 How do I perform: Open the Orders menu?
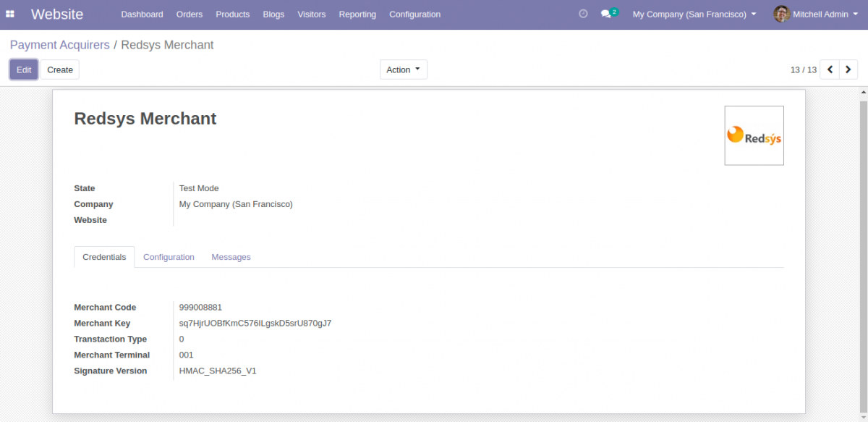click(x=190, y=14)
